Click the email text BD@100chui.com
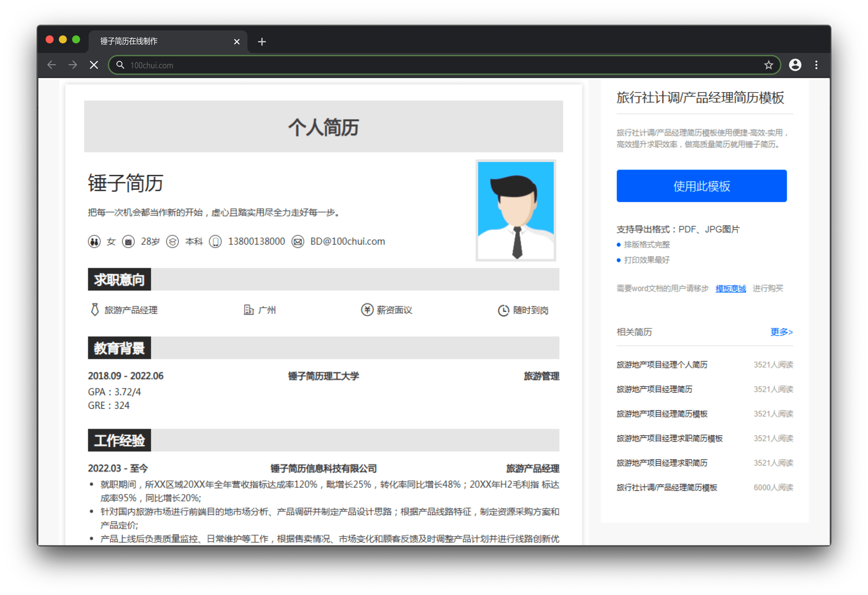 [x=347, y=242]
